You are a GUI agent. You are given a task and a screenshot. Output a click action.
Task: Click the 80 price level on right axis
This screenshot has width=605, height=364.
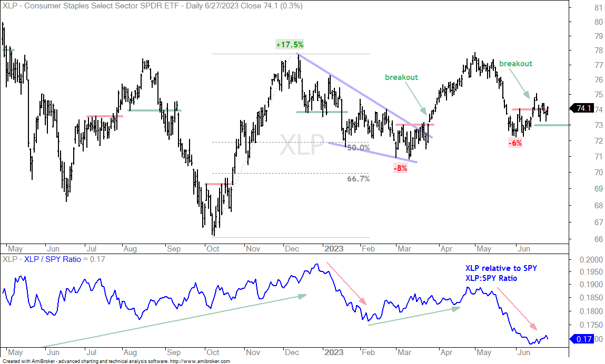coord(599,22)
